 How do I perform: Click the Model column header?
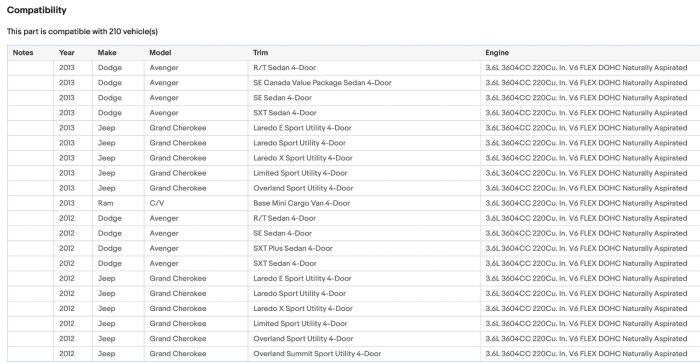pyautogui.click(x=160, y=53)
